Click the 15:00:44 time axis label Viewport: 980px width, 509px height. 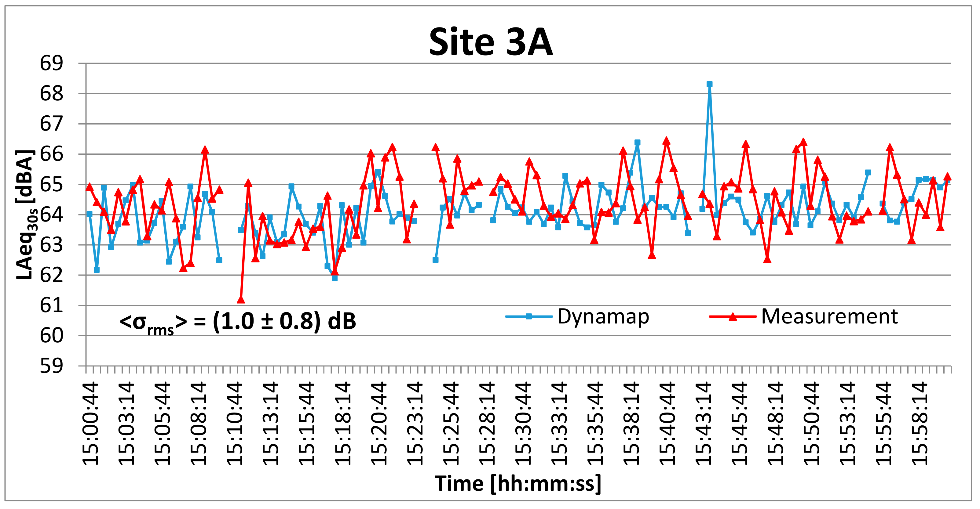point(90,424)
